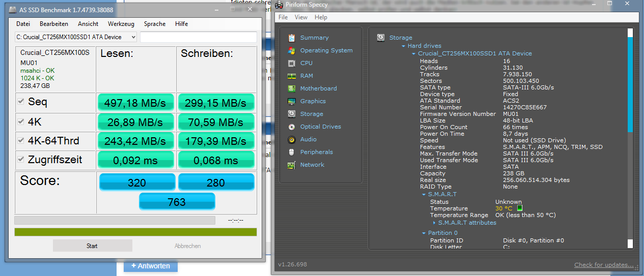The width and height of the screenshot is (644, 276).
Task: Open the Ansicht menu
Action: click(x=88, y=24)
